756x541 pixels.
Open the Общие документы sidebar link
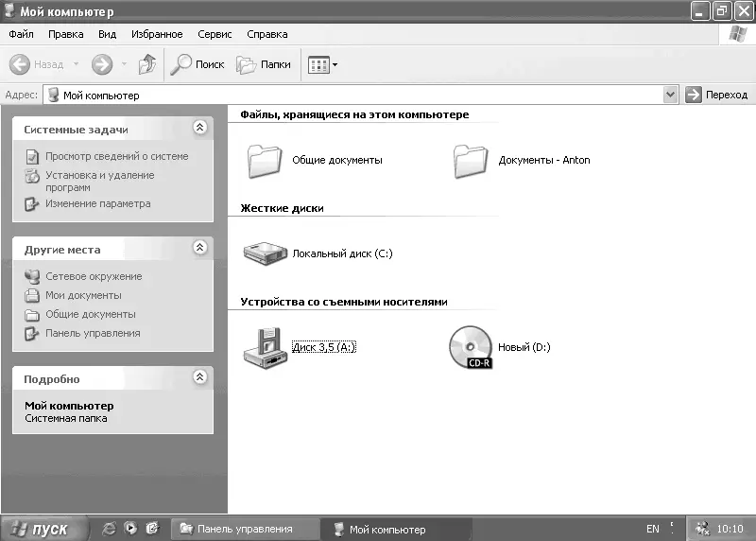(91, 314)
